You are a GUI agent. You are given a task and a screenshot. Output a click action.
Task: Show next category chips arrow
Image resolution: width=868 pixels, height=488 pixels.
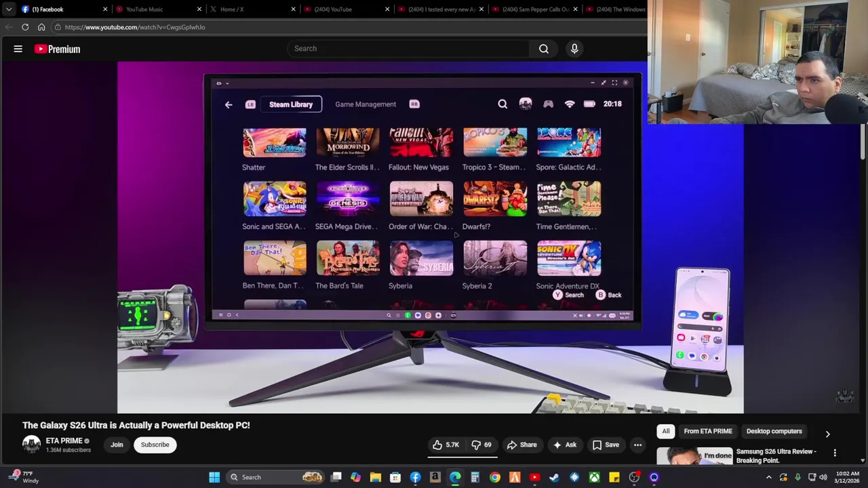(x=827, y=434)
